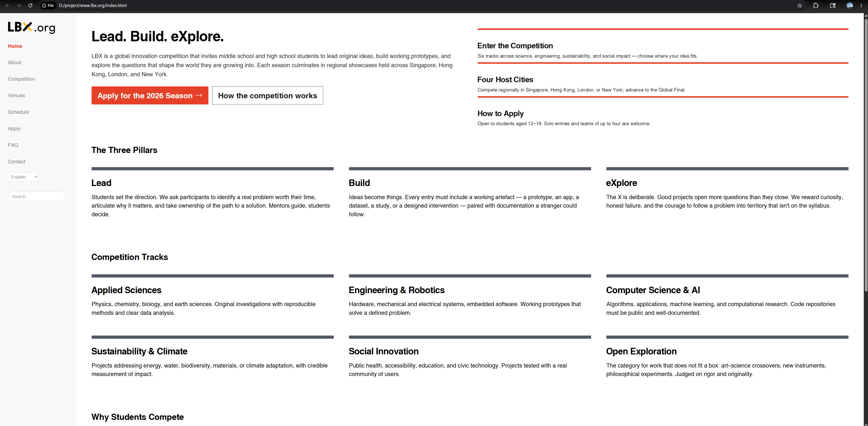Click the LBX.org logo
868x426 pixels.
click(x=32, y=27)
